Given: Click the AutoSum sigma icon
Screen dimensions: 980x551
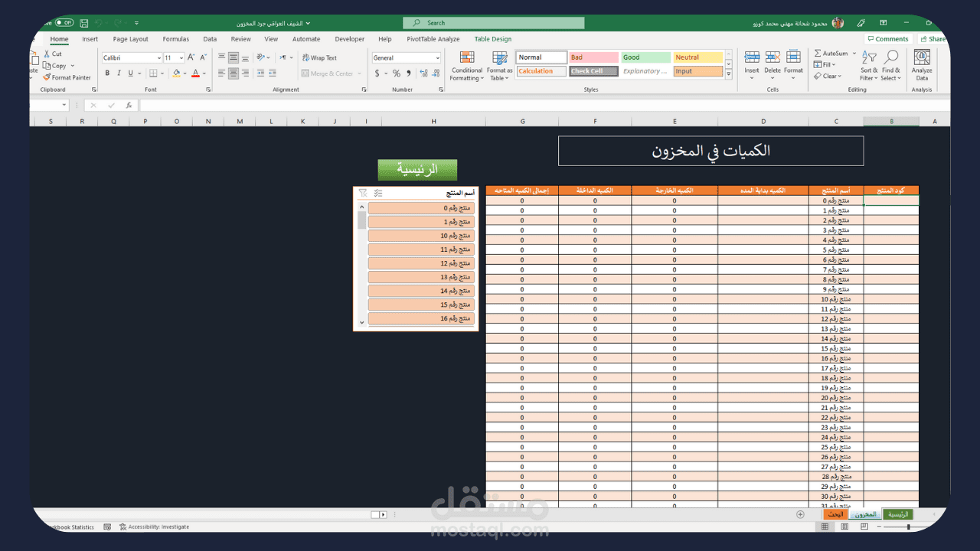Looking at the screenshot, I should coord(818,54).
